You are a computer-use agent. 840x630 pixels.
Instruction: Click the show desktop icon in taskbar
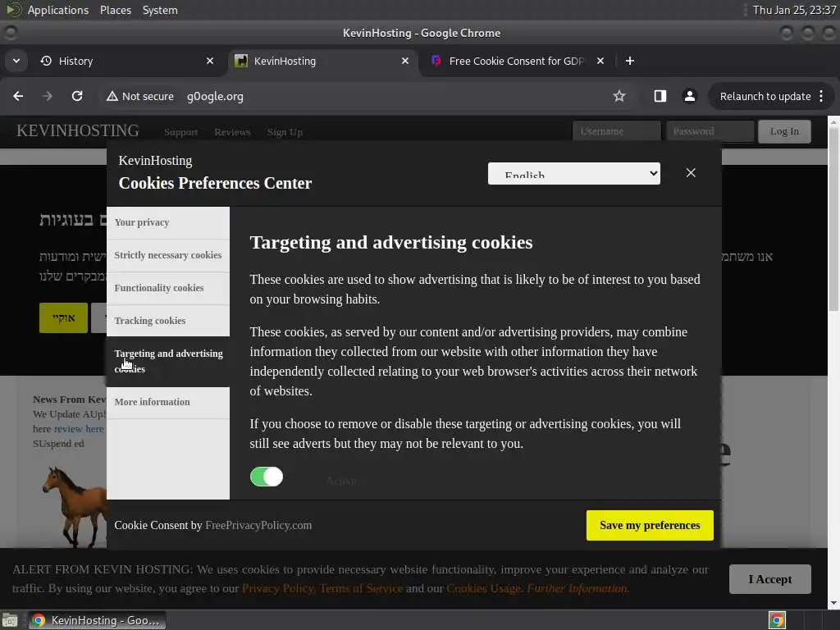(10, 620)
